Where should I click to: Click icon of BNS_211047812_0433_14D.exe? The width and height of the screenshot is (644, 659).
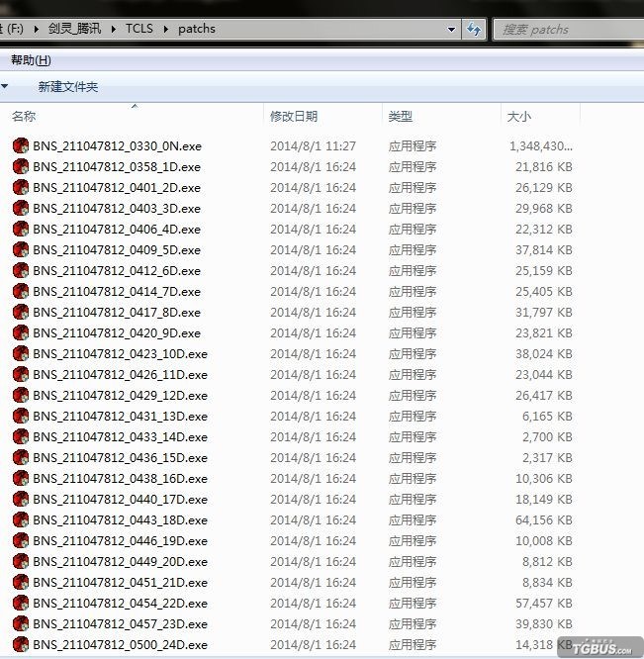pos(21,436)
